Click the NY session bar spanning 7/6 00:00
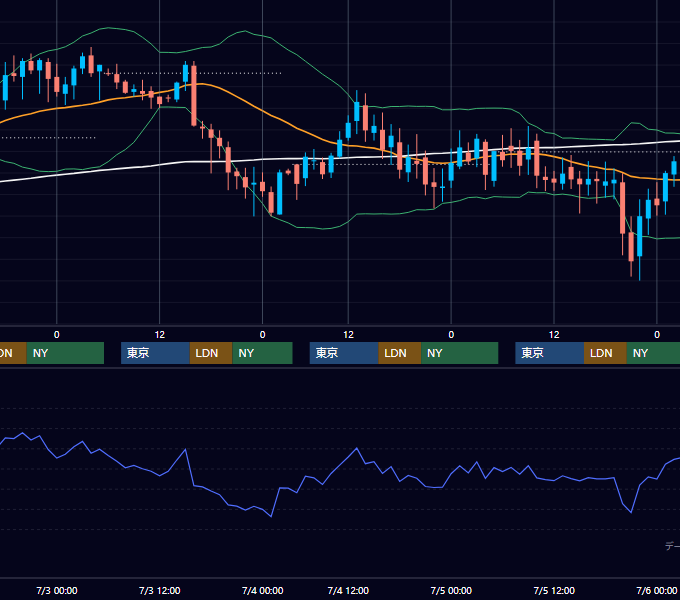The image size is (680, 600). pos(653,353)
